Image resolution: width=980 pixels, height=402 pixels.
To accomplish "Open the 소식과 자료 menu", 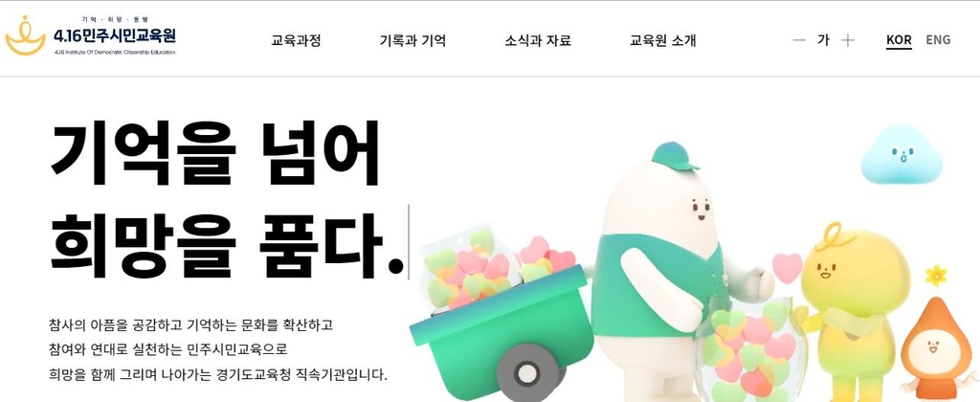I will tap(538, 40).
